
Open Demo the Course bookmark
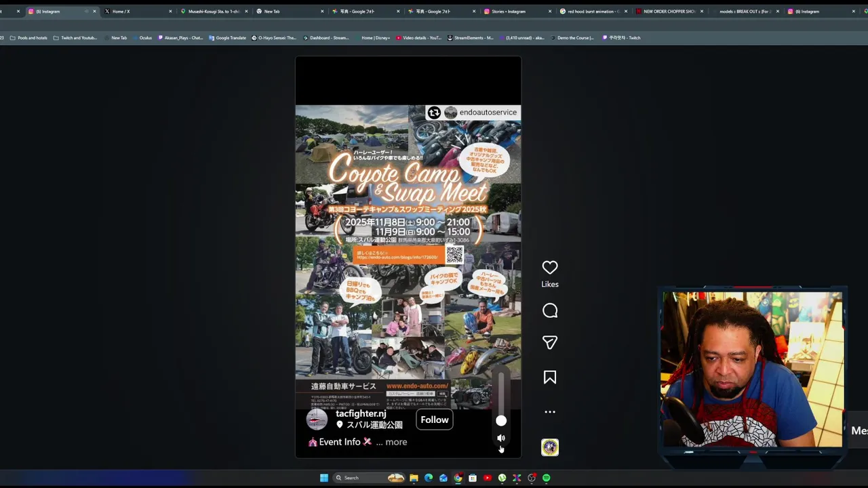click(572, 38)
